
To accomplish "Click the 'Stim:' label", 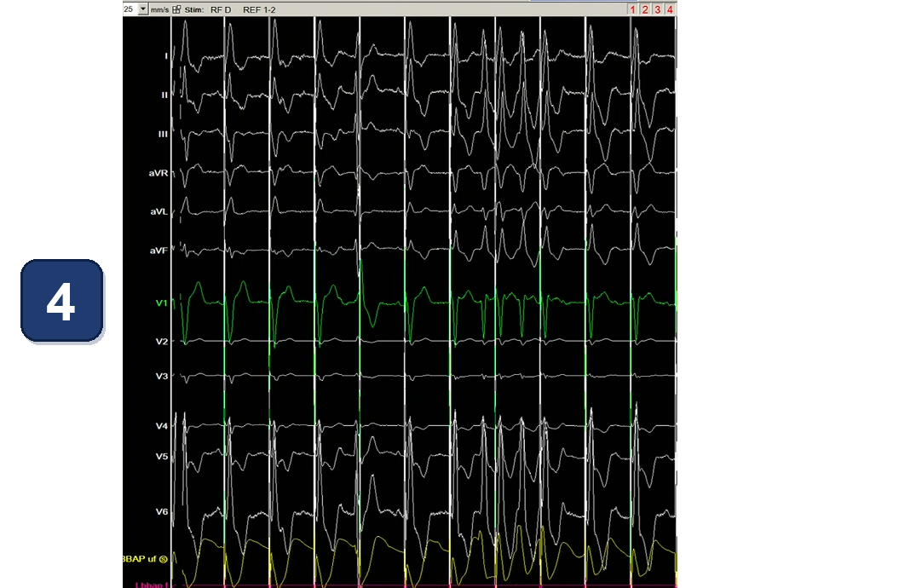I will [193, 9].
